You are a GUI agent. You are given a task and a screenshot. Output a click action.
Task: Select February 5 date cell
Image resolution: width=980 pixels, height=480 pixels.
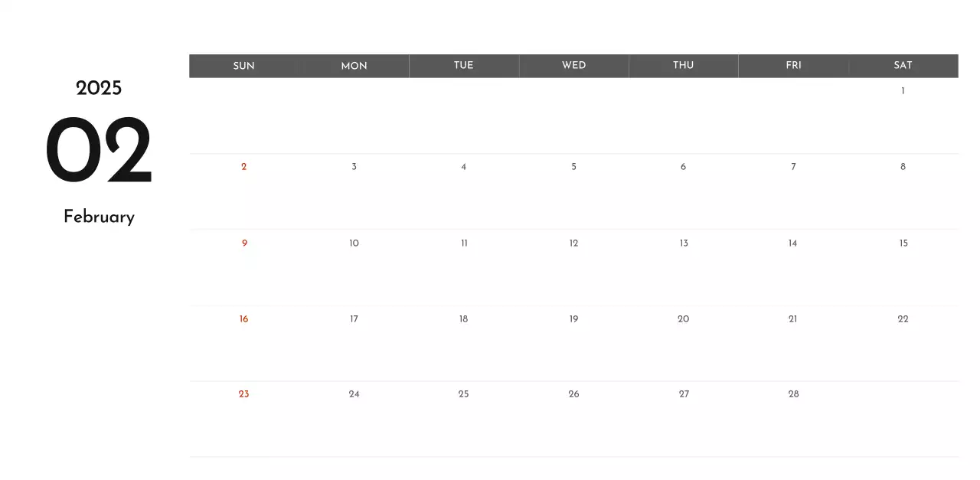573,167
